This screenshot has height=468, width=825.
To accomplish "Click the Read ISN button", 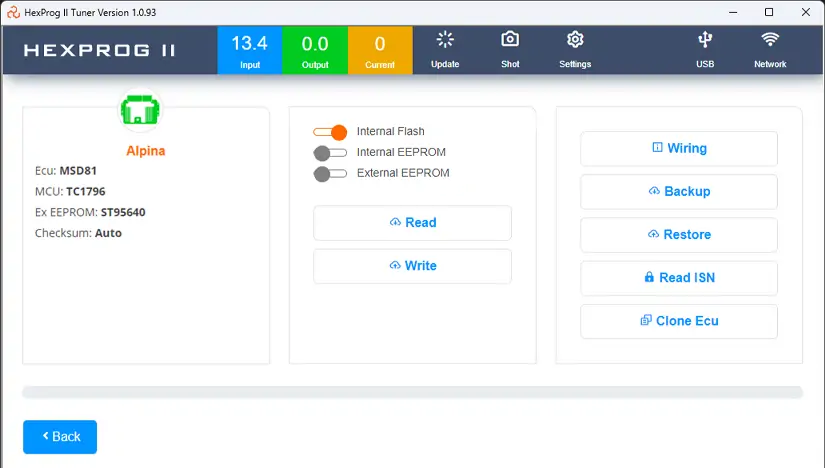I will 679,278.
